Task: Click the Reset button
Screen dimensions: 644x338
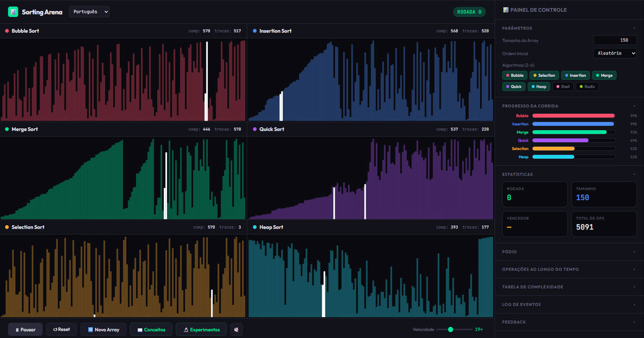Action: [61, 329]
